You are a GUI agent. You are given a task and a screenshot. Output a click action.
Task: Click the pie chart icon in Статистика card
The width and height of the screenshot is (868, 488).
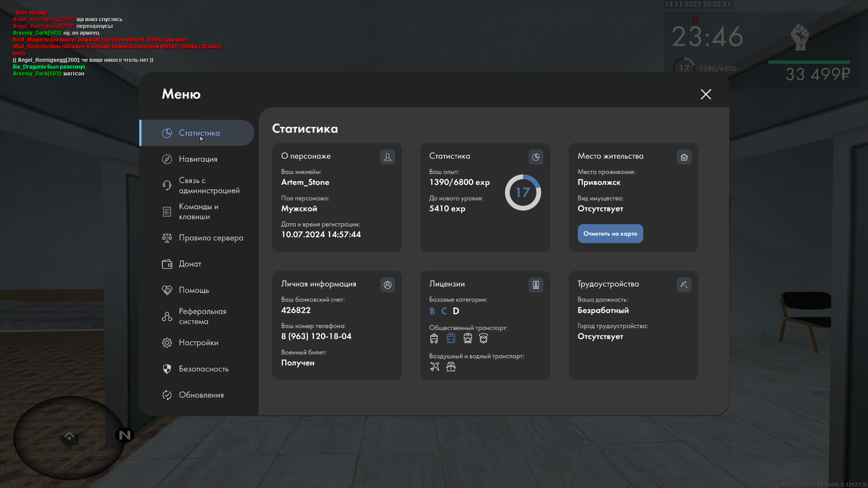[x=536, y=157]
